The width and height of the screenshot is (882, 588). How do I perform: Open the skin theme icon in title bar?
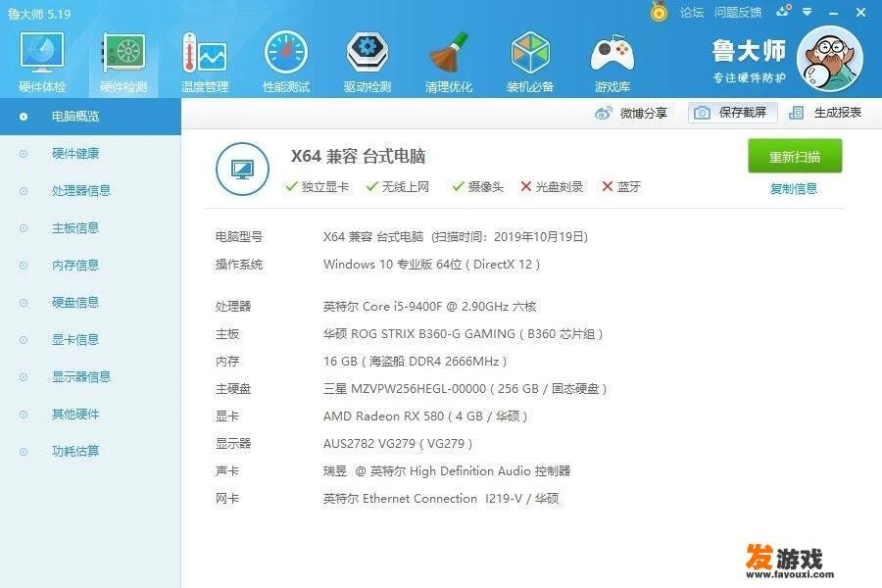[x=783, y=11]
